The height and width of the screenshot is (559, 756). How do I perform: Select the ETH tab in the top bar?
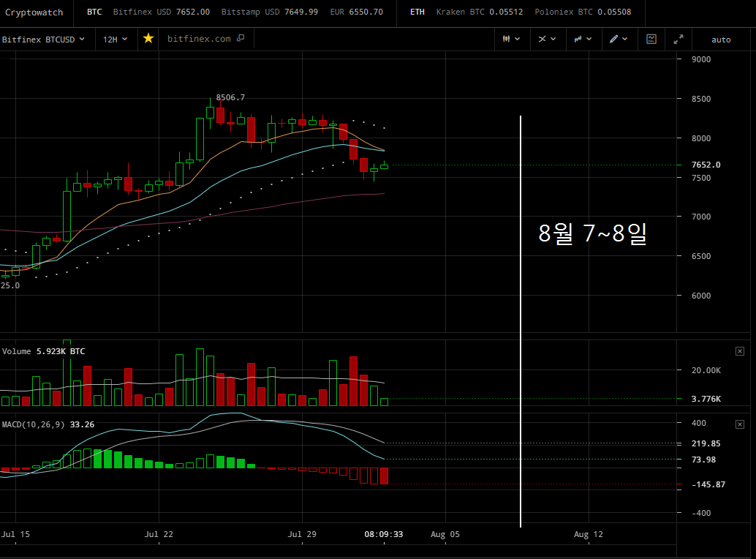coord(417,12)
